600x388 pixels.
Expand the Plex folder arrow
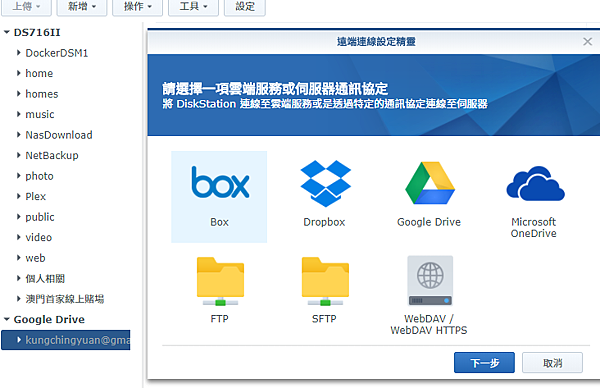tap(18, 196)
